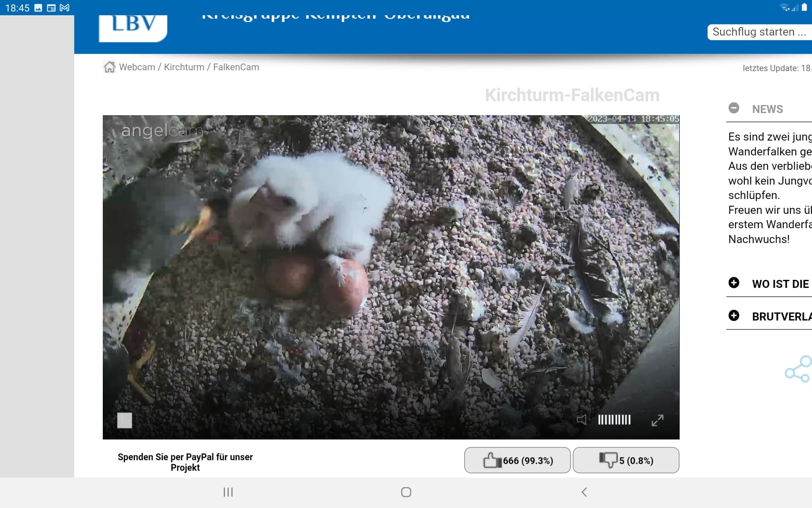This screenshot has width=812, height=508.
Task: Open the image notification icon
Action: [x=38, y=8]
